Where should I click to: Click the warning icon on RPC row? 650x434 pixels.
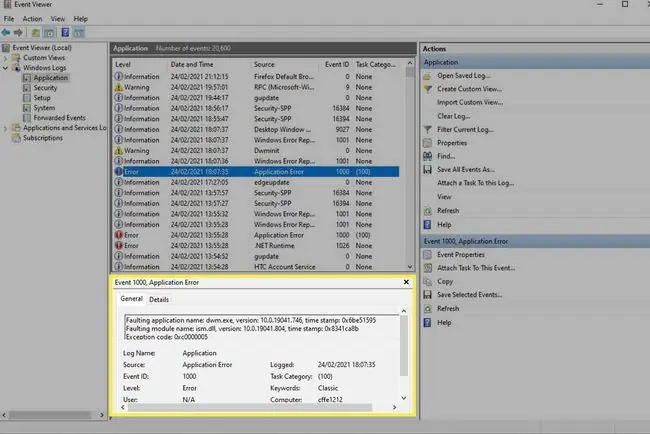point(119,87)
